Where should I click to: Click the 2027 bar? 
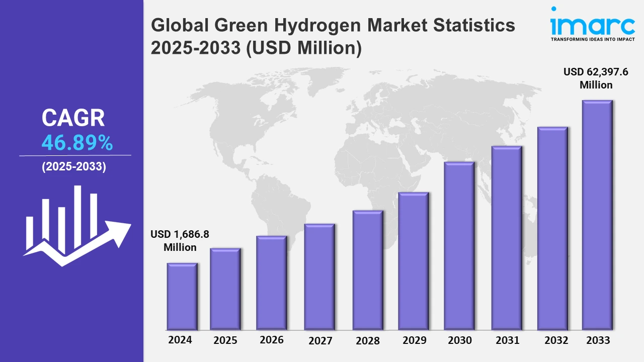click(x=319, y=277)
